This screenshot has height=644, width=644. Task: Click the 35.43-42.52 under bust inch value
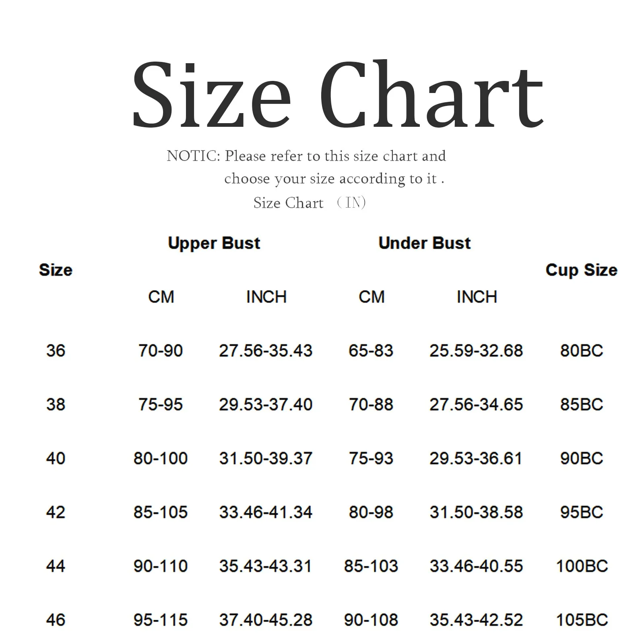tap(476, 620)
